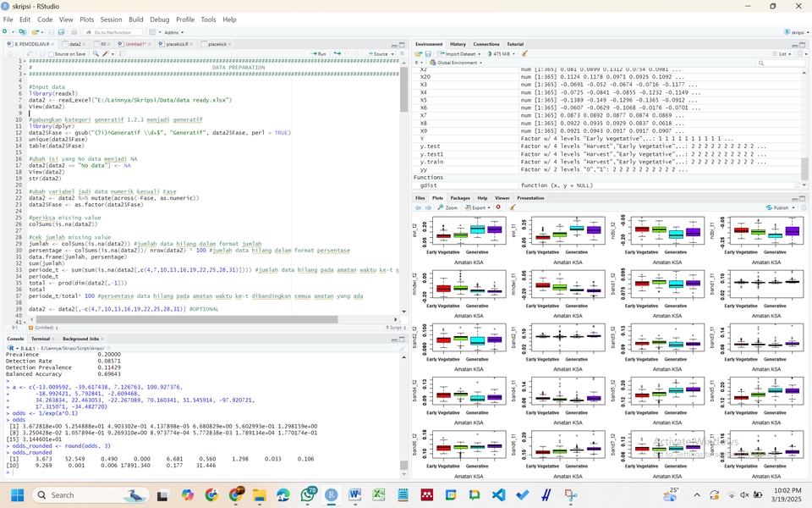This screenshot has height=508, width=812.
Task: Maximize the Plots pane icon
Action: [x=802, y=198]
